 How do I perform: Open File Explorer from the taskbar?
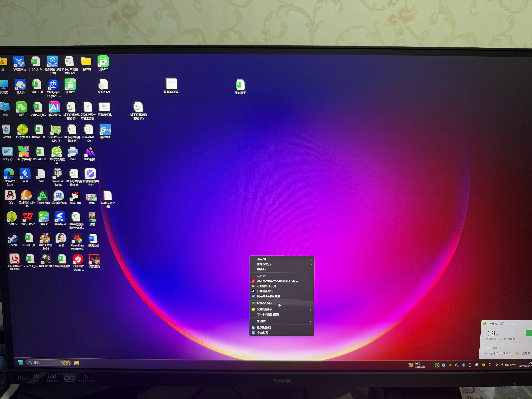pyautogui.click(x=76, y=363)
